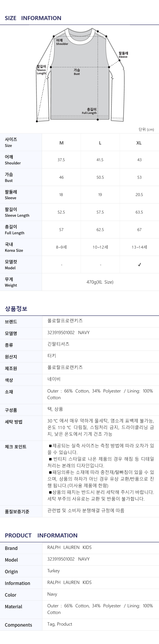Click the model number 323919501002 NAVY in Korean table

click(x=68, y=333)
